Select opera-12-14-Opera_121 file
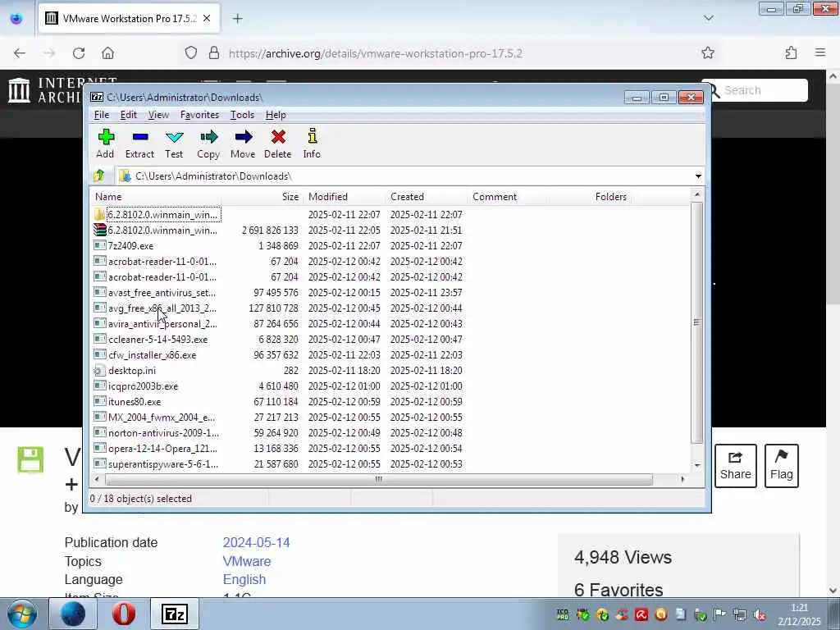840x630 pixels. click(x=157, y=448)
